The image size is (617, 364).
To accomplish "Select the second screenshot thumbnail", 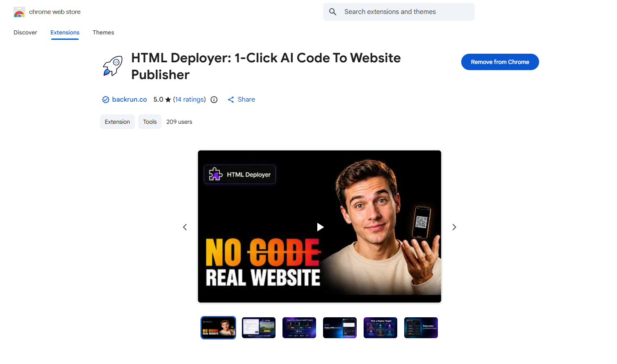I will (x=259, y=328).
